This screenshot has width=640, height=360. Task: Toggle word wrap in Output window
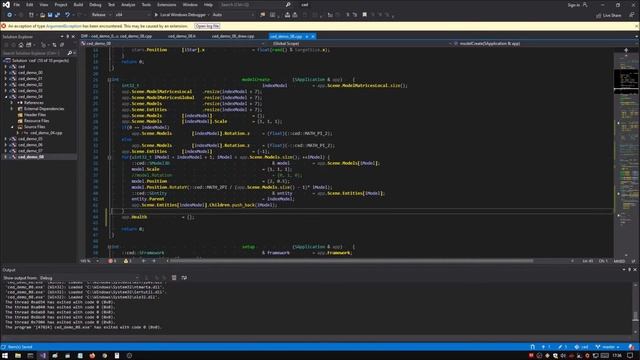click(184, 278)
